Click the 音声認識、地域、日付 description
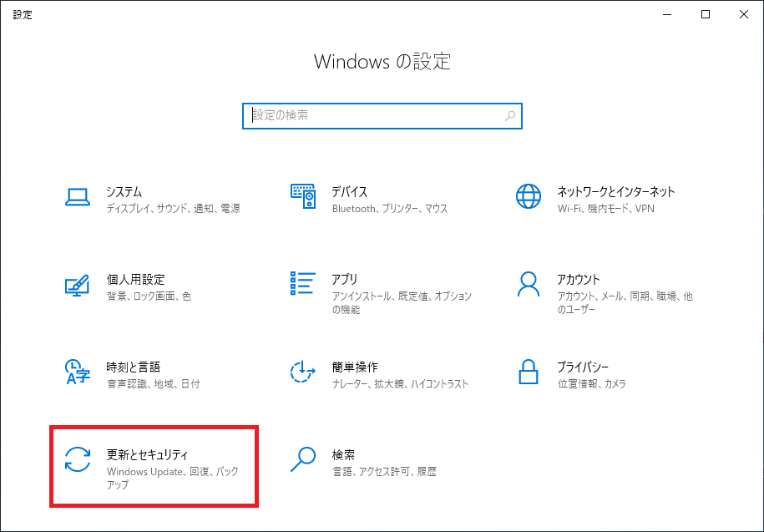Image resolution: width=764 pixels, height=532 pixels. 154,384
